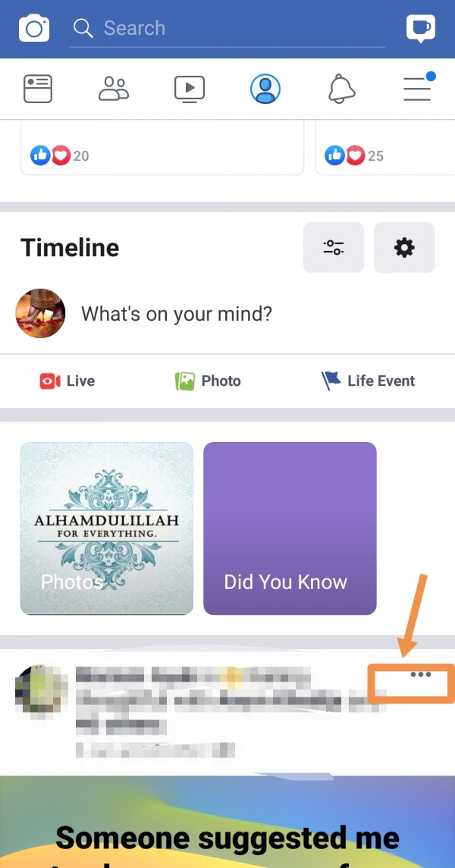The width and height of the screenshot is (455, 868).
Task: Open timeline filter sliders button
Action: click(333, 247)
